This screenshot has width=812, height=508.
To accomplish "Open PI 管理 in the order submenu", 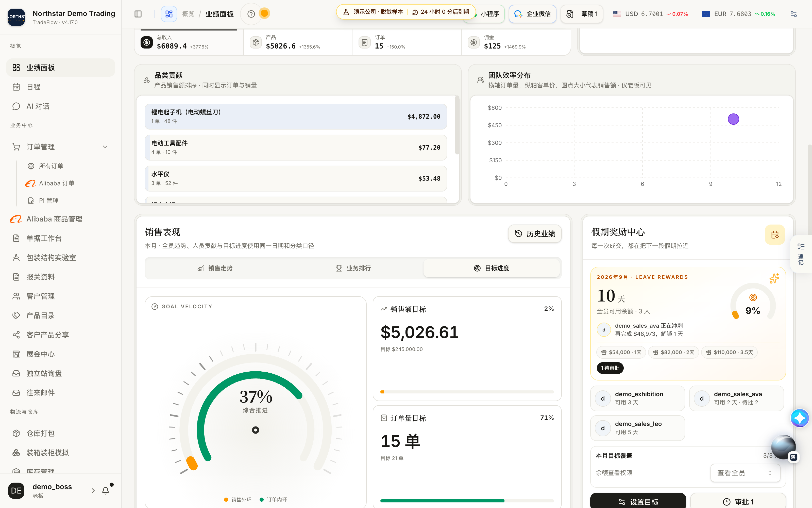I will pyautogui.click(x=49, y=201).
